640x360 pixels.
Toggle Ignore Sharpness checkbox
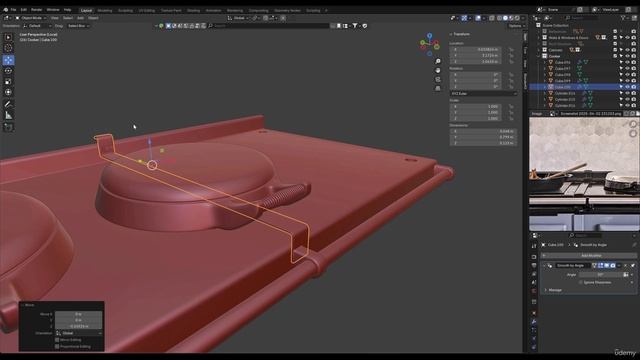pyautogui.click(x=581, y=282)
